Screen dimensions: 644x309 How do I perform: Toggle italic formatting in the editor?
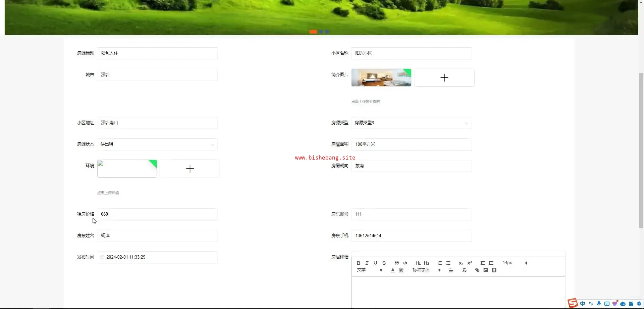[x=367, y=263]
